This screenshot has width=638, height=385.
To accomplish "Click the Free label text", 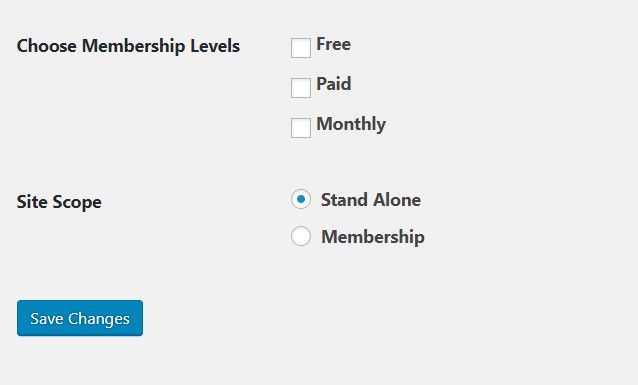I will click(333, 44).
